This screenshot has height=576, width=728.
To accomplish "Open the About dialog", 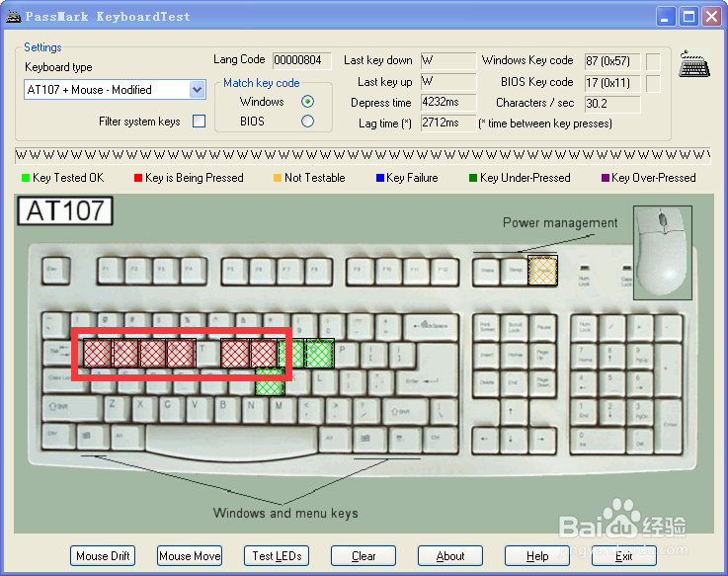I will 450,556.
